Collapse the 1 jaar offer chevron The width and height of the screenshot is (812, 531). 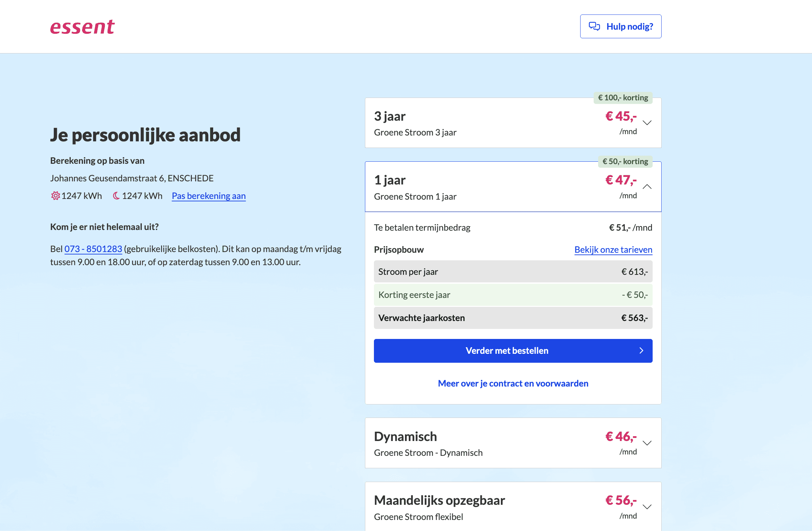pyautogui.click(x=647, y=187)
